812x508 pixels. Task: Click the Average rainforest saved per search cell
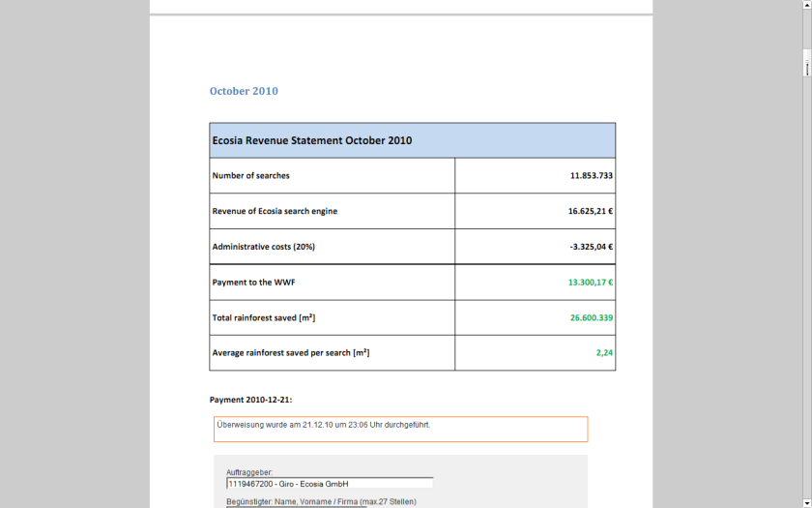290,353
